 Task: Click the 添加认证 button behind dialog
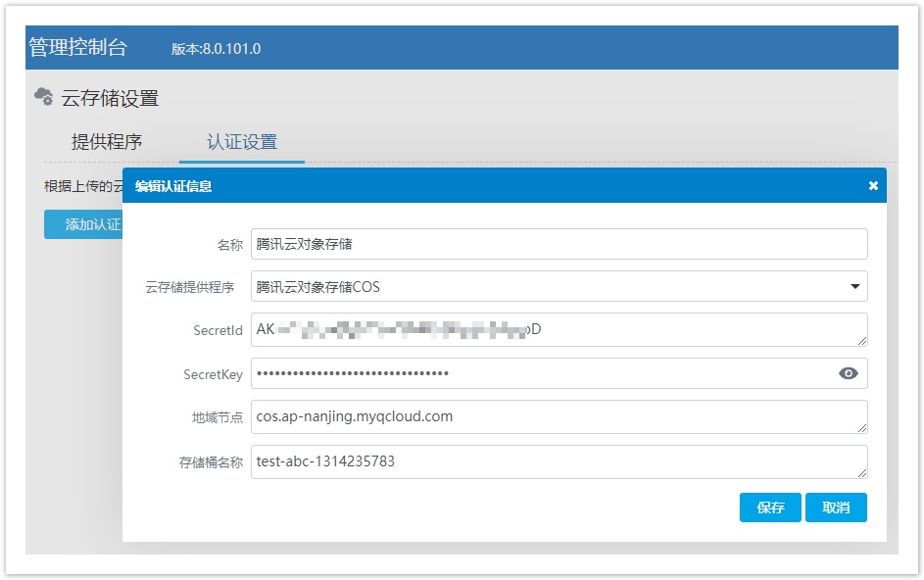[x=83, y=224]
